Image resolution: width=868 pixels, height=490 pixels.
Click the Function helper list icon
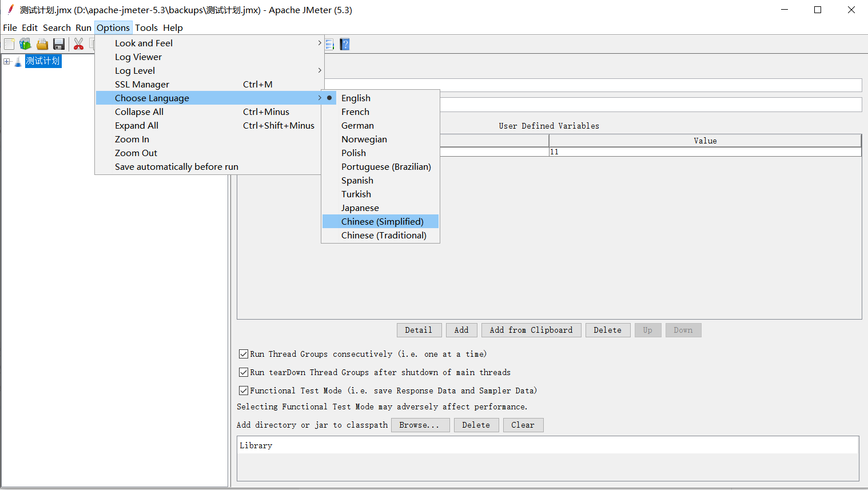coord(329,44)
